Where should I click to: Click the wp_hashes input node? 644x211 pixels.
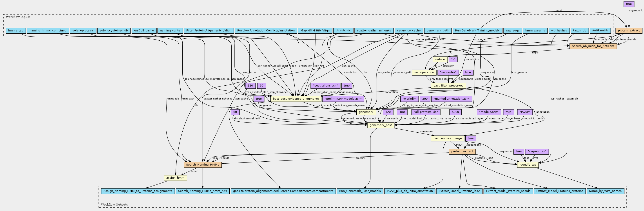point(559,31)
